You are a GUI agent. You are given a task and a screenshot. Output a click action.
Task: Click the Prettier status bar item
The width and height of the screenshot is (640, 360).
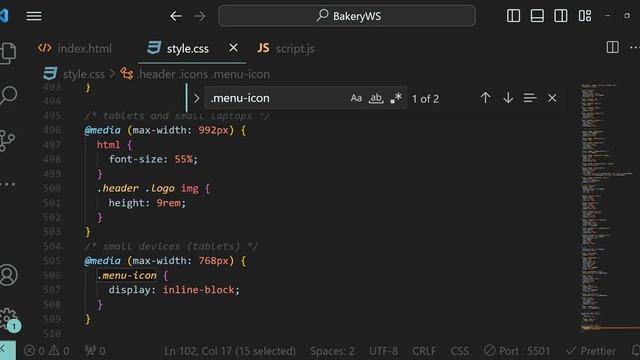[591, 351]
